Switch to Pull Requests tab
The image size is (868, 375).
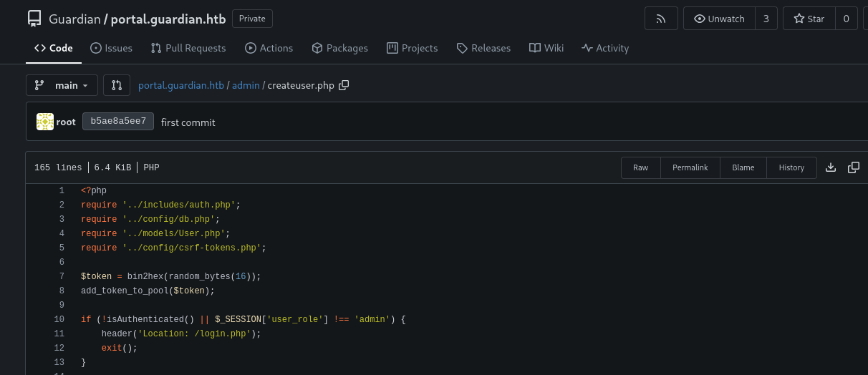[188, 48]
